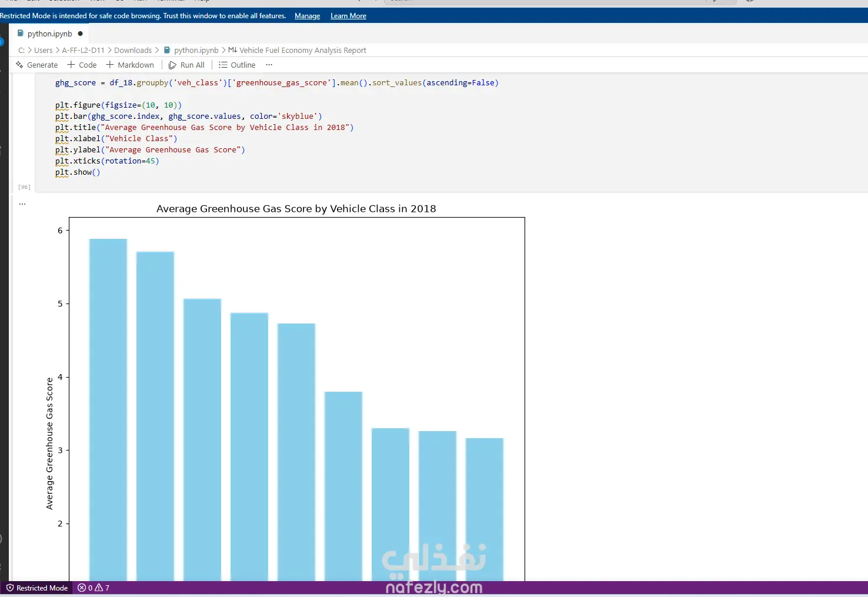Open cell output more actions ellipsis
The width and height of the screenshot is (868, 597).
[22, 204]
